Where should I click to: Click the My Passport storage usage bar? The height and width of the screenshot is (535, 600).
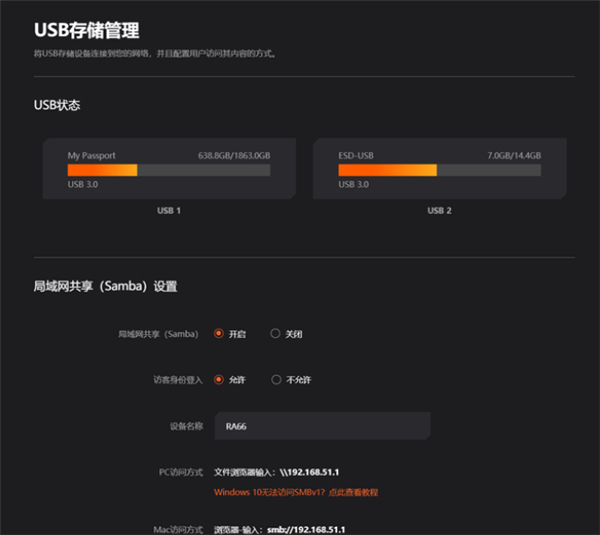[168, 171]
